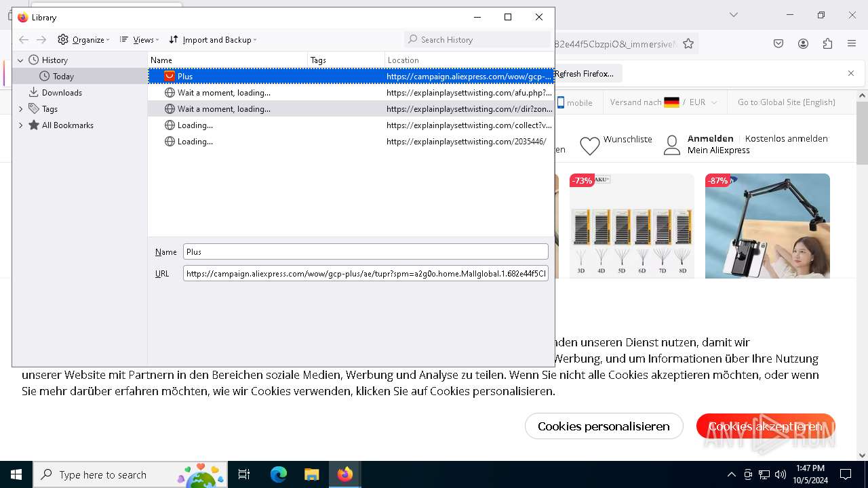Open Firefox application hamburger menu
The height and width of the screenshot is (488, 868).
852,44
